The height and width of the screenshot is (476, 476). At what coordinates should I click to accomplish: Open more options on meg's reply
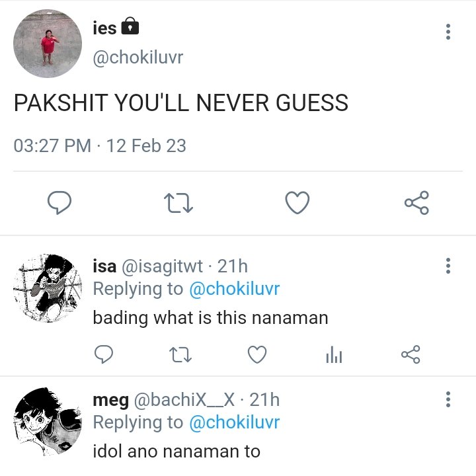448,399
